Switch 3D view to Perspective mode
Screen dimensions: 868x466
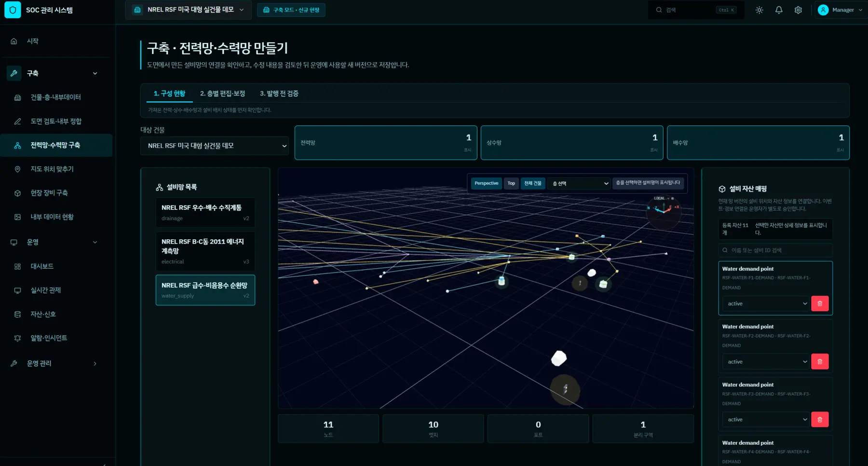486,183
